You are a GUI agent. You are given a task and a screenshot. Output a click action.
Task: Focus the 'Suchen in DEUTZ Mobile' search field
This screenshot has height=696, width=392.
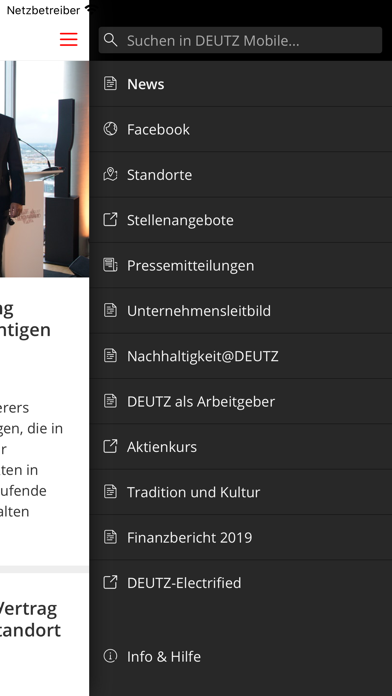coord(240,40)
